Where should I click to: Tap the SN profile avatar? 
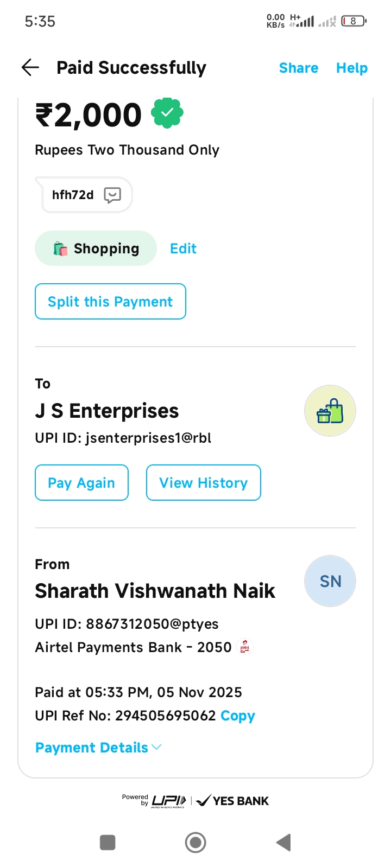(x=330, y=581)
